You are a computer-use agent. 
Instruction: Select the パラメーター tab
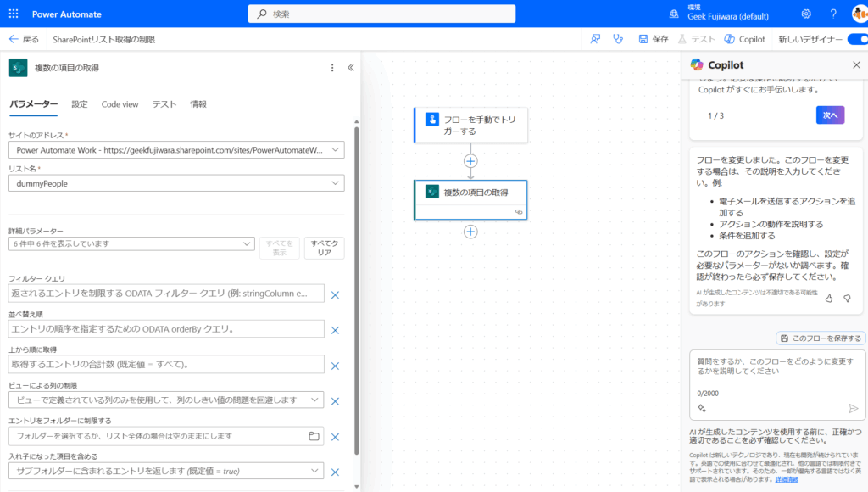33,104
